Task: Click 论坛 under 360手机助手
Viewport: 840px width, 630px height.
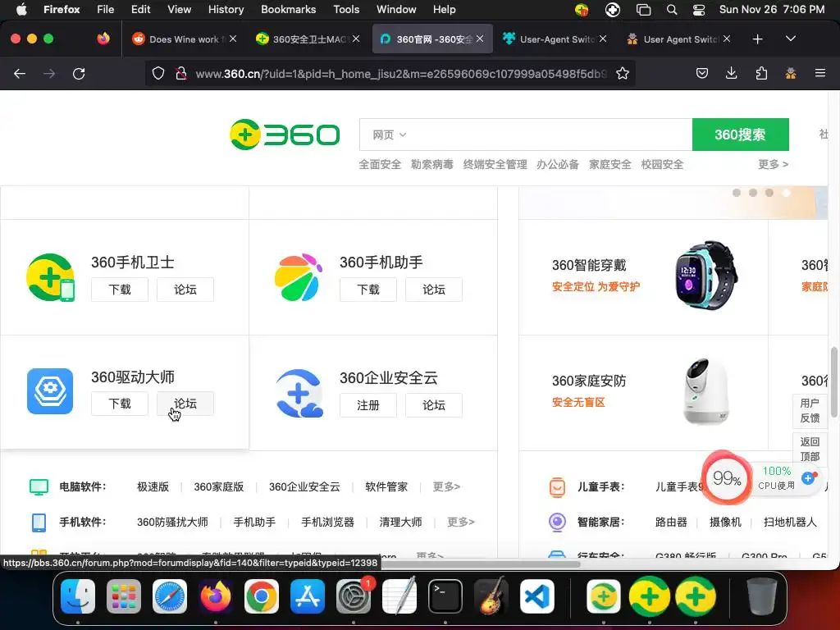Action: pos(433,290)
